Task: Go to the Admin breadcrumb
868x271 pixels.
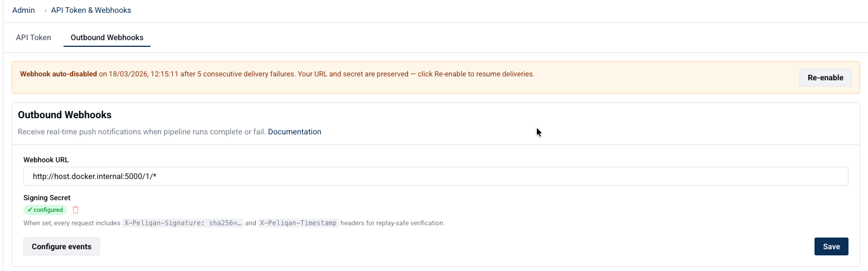Action: [x=23, y=10]
